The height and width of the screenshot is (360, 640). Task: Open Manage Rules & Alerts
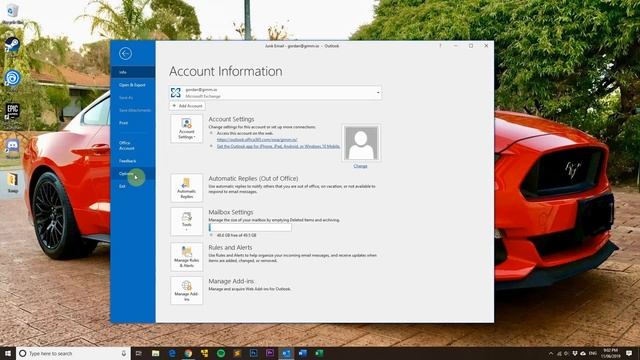coord(187,257)
